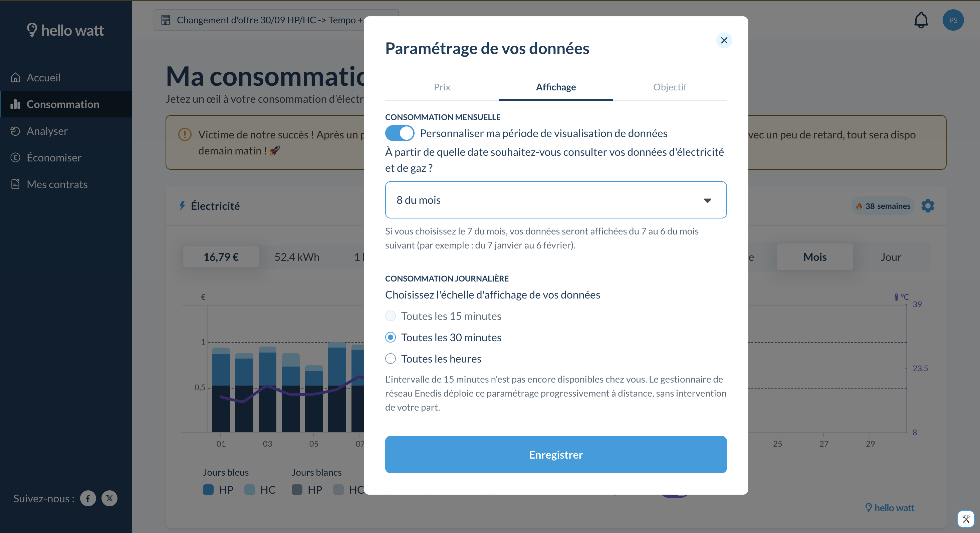The width and height of the screenshot is (980, 533).
Task: Select the 52,4 kWh display
Action: [297, 257]
